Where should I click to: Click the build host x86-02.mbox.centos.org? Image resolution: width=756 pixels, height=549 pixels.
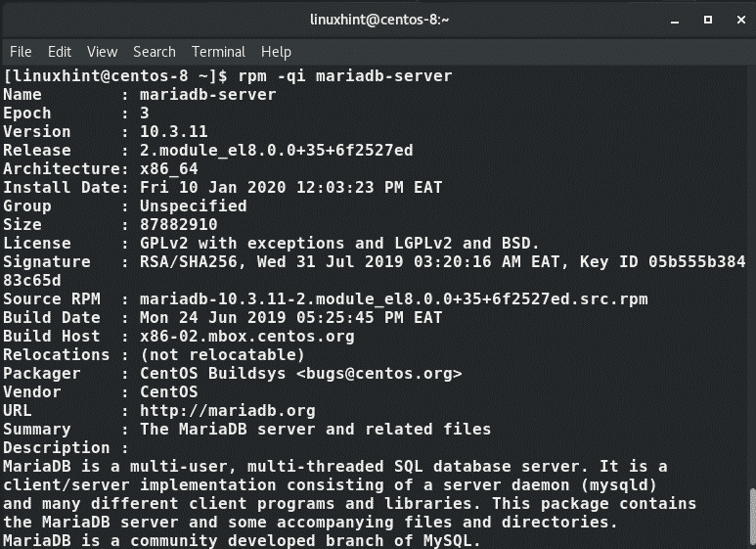247,337
